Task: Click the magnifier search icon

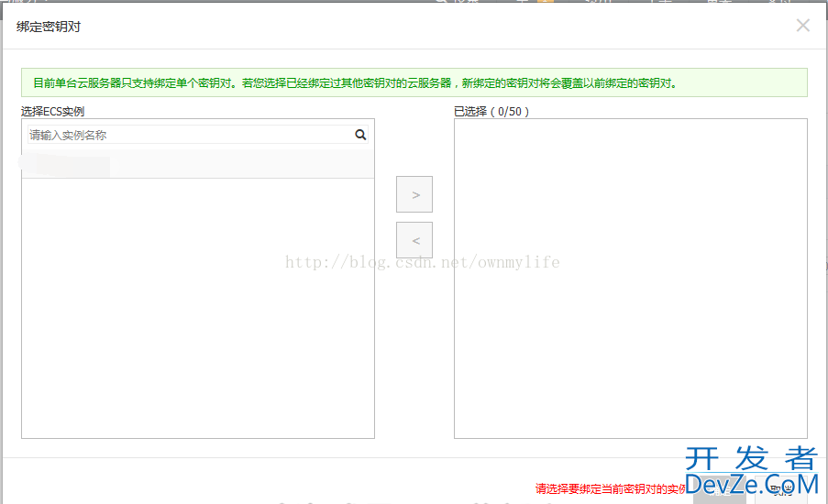Action: click(x=360, y=135)
